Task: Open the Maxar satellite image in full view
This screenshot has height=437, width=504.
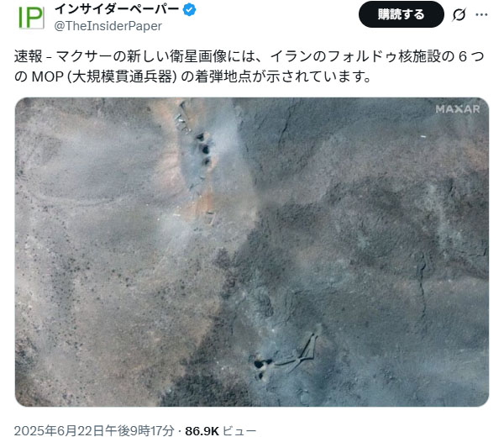Action: (252, 252)
